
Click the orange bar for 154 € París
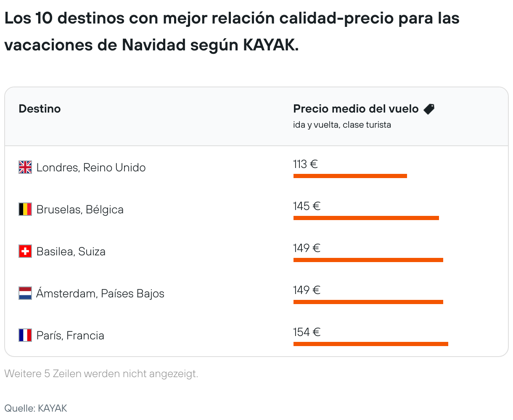pyautogui.click(x=371, y=344)
